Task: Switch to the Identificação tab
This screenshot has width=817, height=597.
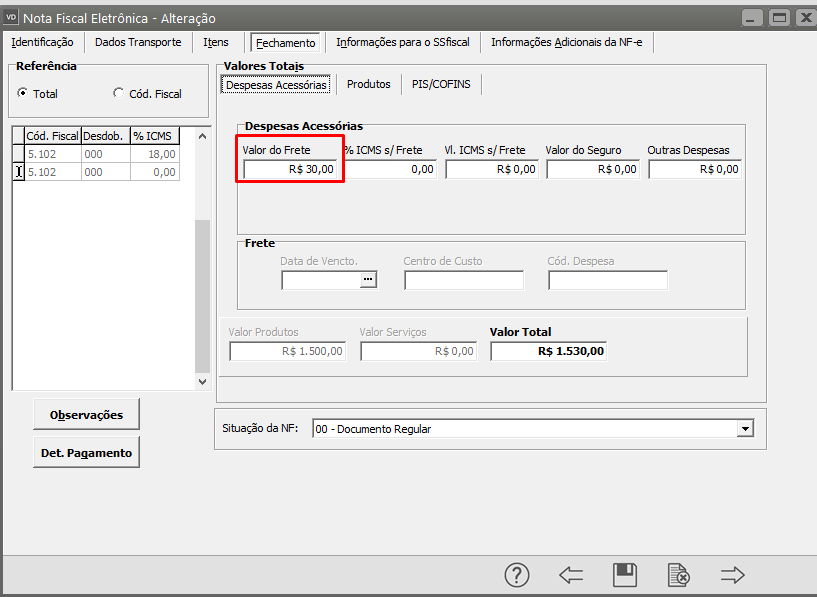Action: click(42, 42)
